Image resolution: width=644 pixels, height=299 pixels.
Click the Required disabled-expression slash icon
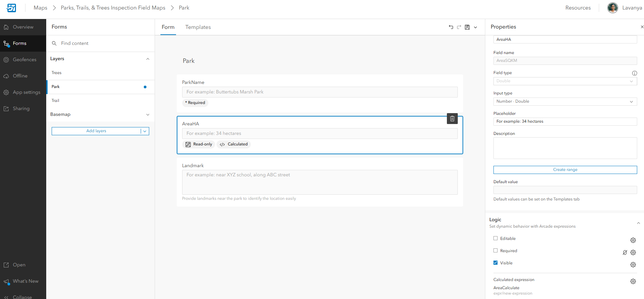click(625, 252)
